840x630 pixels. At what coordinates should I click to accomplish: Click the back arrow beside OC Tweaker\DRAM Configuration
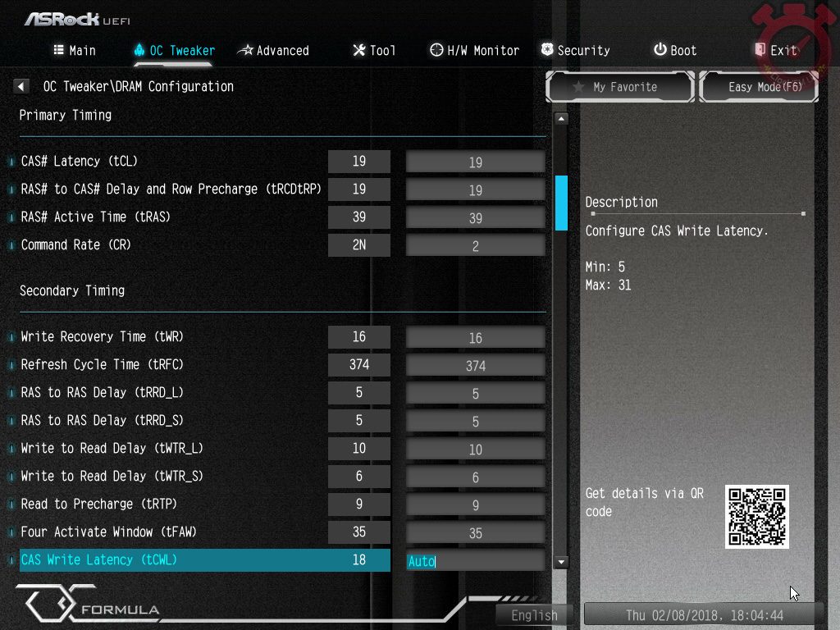(x=21, y=86)
